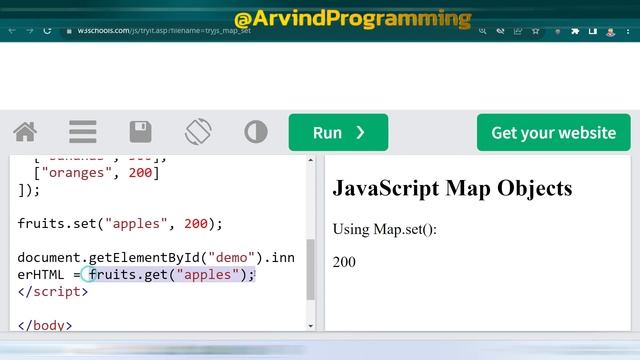Click the 200 output value
This screenshot has height=360, width=640.
coord(344,262)
